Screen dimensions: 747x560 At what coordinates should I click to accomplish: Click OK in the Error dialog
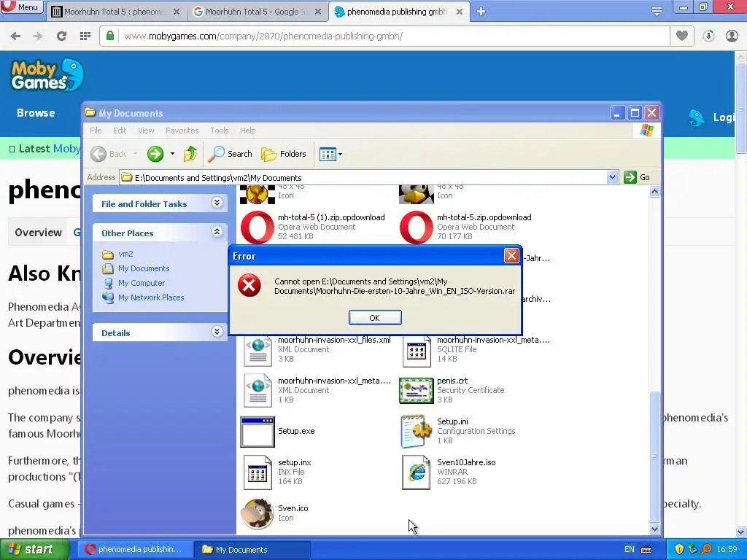coord(375,318)
